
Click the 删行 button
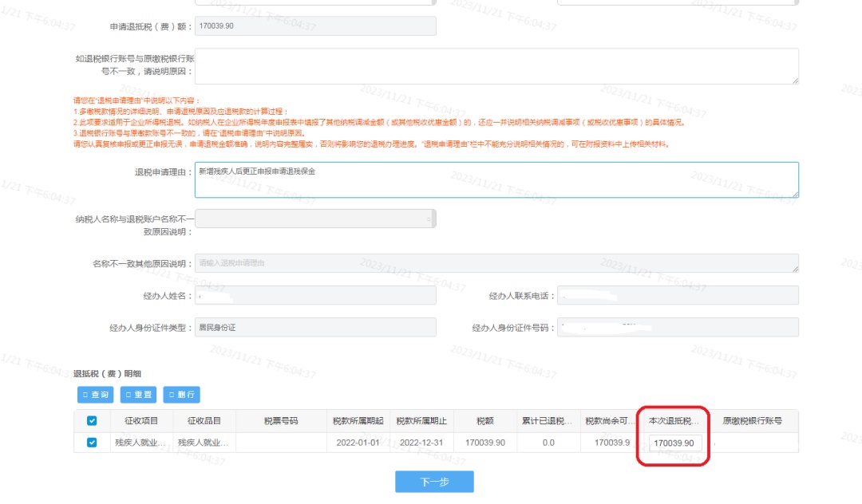[181, 395]
